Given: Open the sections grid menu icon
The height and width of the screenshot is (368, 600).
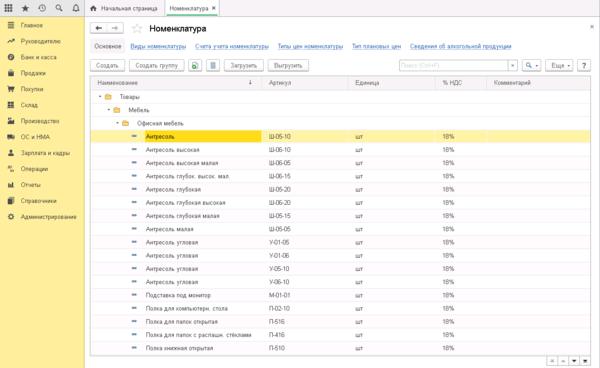Looking at the screenshot, I should [8, 8].
